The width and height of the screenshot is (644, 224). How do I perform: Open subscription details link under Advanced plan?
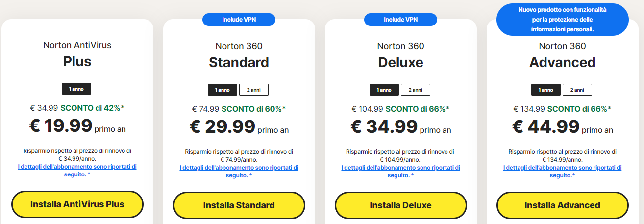pyautogui.click(x=563, y=171)
